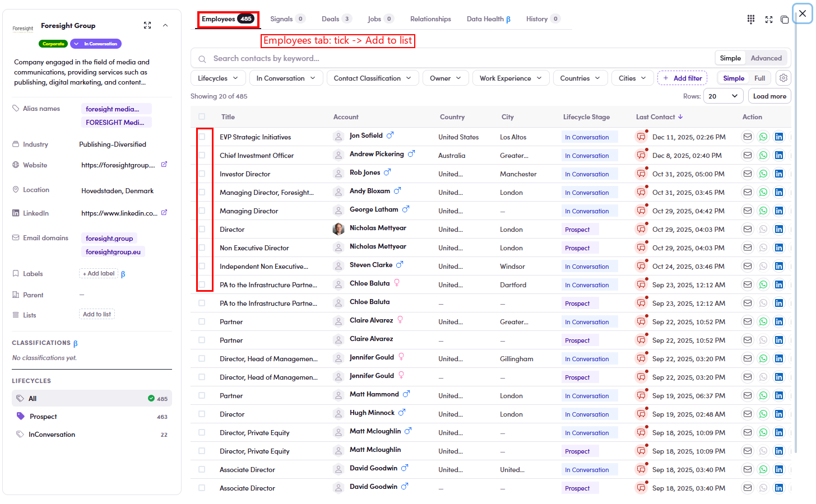Click Nicholas Mettyear's profile photo in Director row
Image resolution: width=816 pixels, height=504 pixels.
coord(339,229)
